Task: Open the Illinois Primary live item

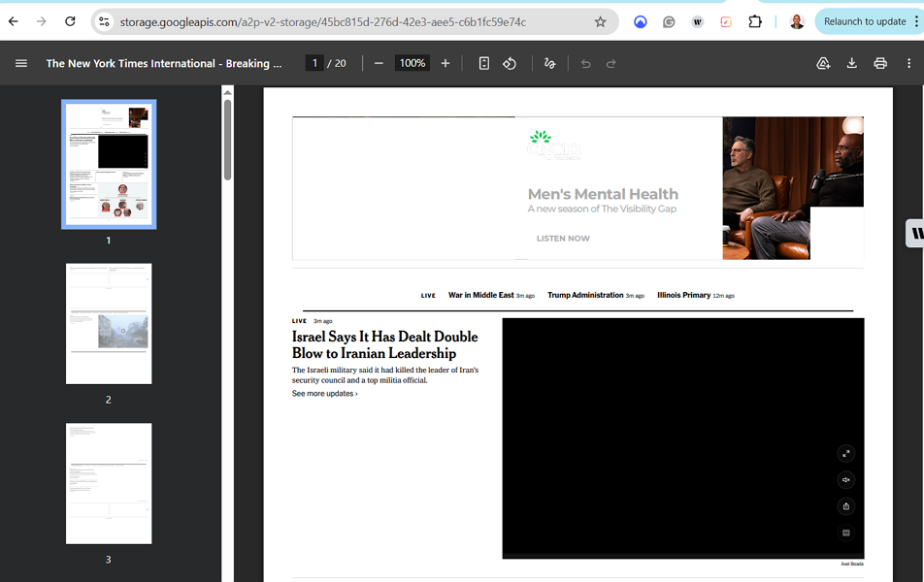Action: [x=683, y=295]
